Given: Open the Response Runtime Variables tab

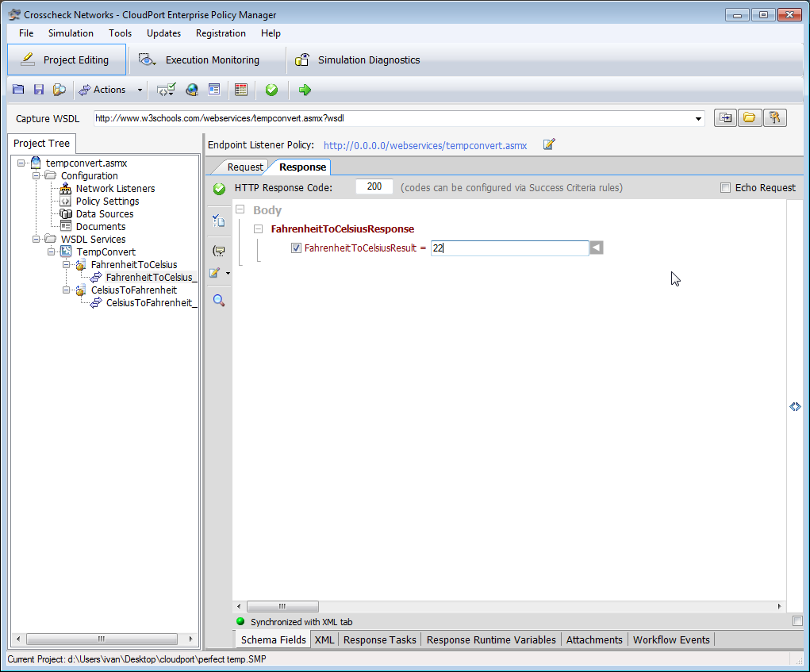Looking at the screenshot, I should tap(491, 640).
